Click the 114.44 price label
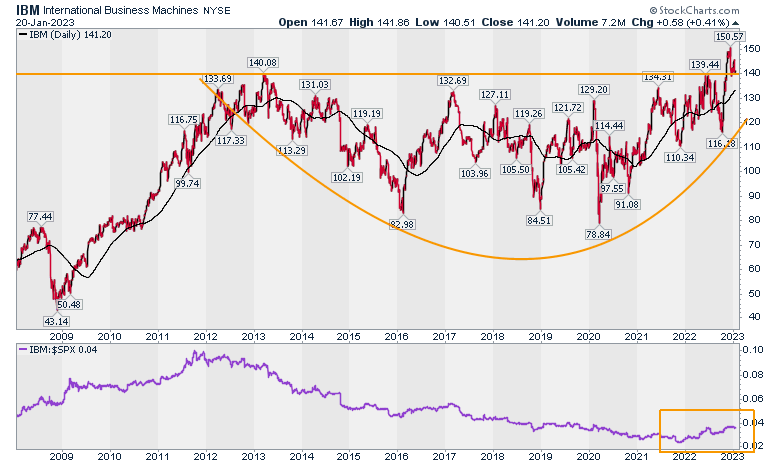The height and width of the screenshot is (465, 780). tap(609, 126)
